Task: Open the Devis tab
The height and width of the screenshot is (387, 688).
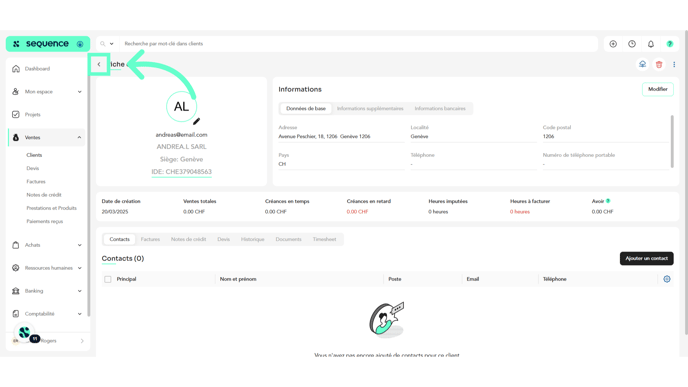Action: (223, 239)
